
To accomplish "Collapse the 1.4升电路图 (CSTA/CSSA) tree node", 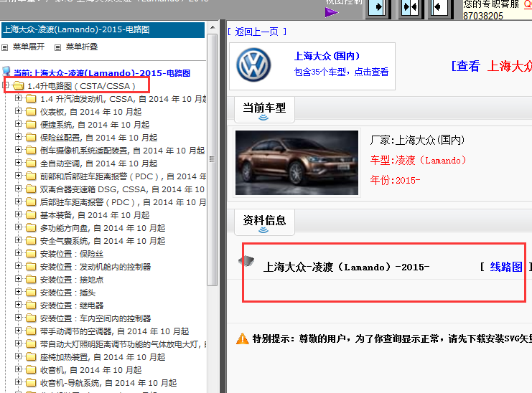I will (6, 85).
